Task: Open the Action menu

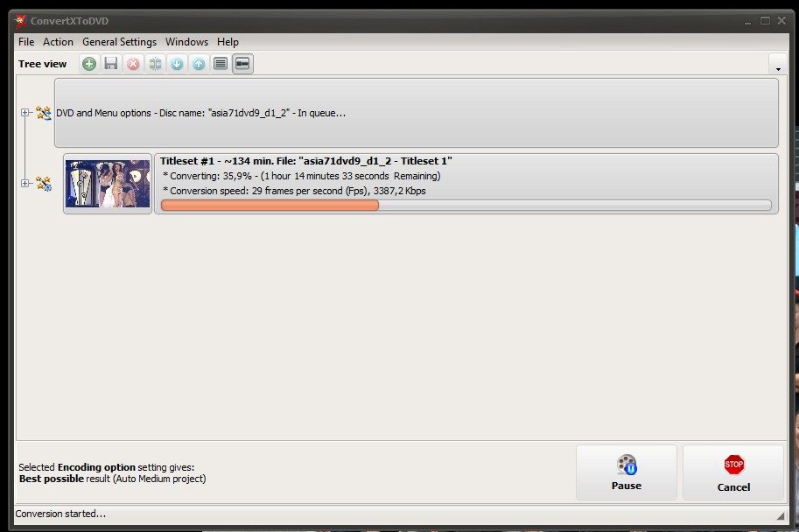Action: coord(58,42)
